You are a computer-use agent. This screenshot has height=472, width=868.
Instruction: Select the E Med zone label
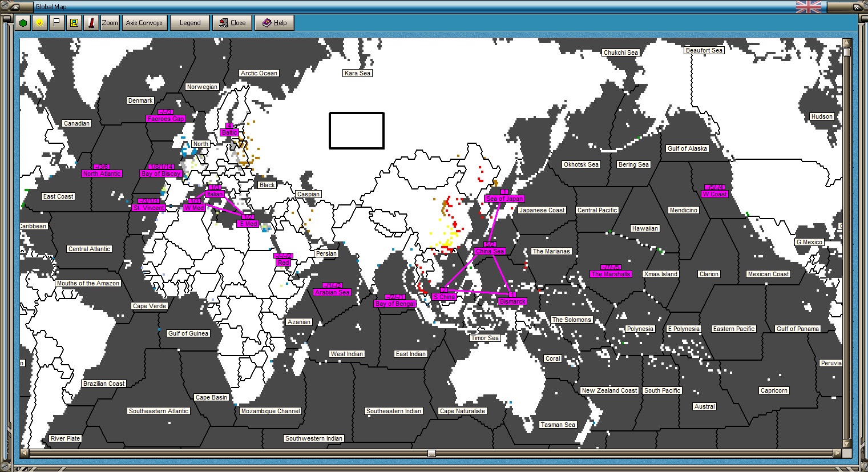point(248,224)
